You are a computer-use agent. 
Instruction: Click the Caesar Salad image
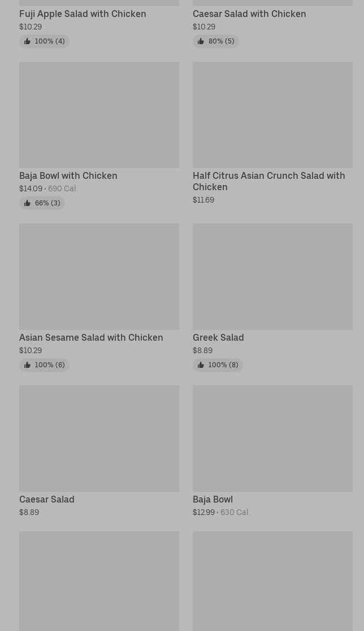tap(99, 439)
